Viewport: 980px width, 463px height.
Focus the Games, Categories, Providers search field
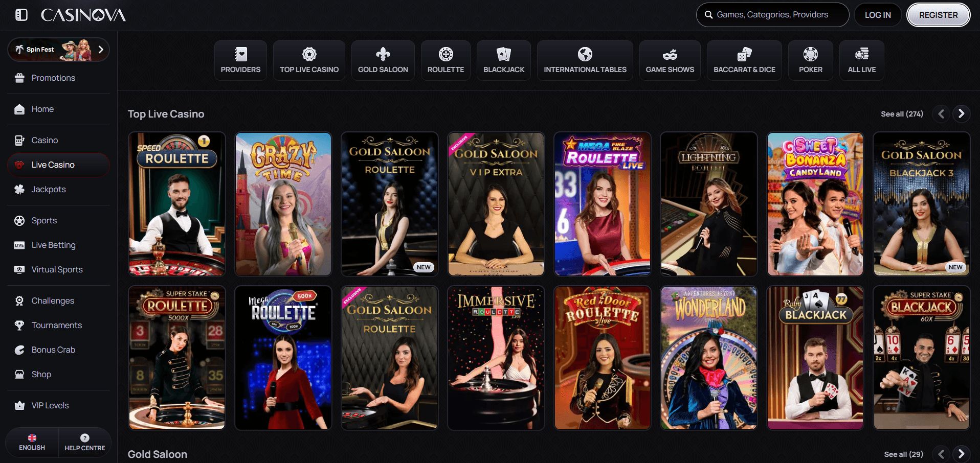pos(772,15)
